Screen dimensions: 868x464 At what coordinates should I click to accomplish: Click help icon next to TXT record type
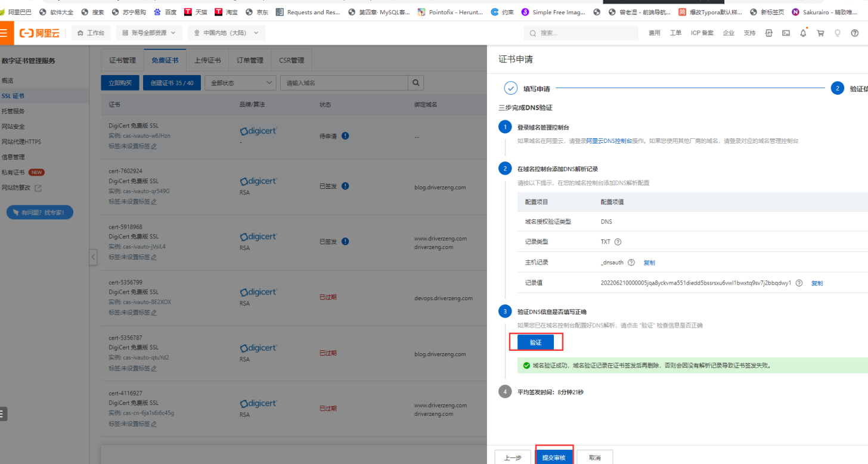pyautogui.click(x=618, y=242)
